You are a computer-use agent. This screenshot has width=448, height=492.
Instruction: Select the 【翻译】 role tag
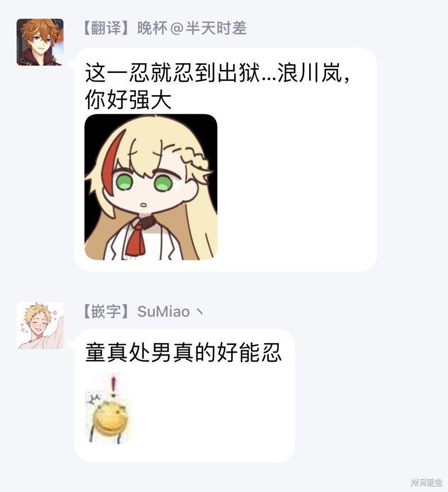click(x=106, y=28)
